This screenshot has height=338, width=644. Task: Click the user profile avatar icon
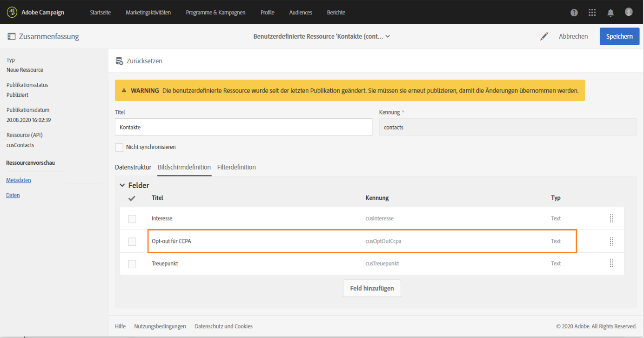click(629, 12)
